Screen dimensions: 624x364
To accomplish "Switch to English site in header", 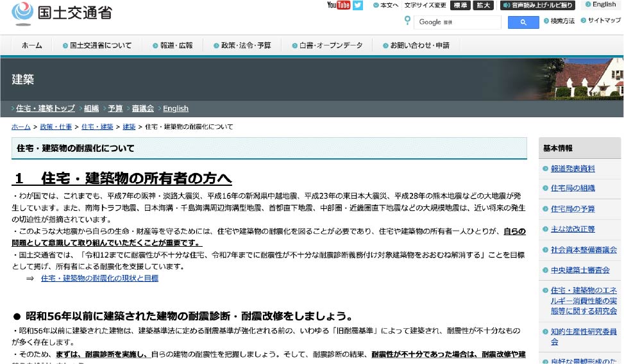I will tap(600, 4).
